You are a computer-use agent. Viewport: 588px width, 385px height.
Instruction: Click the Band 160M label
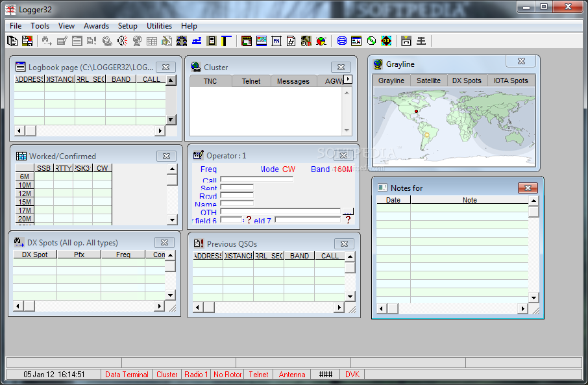[332, 169]
